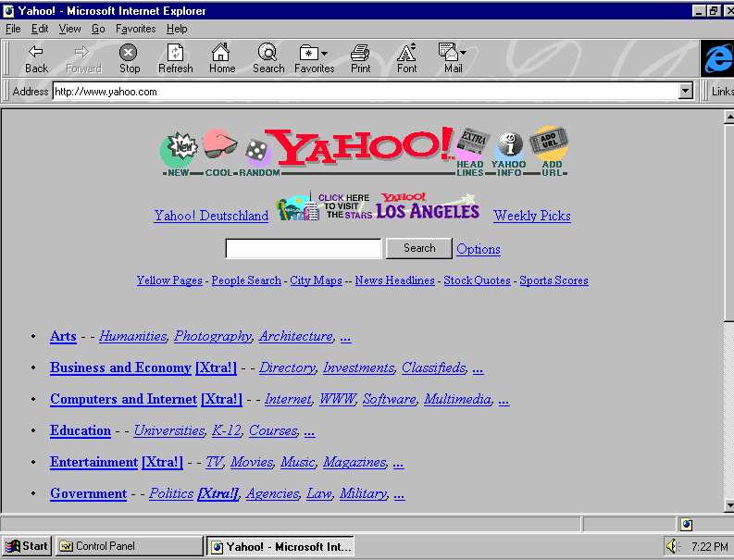This screenshot has height=560, width=734.
Task: Open the Government category
Action: [89, 493]
